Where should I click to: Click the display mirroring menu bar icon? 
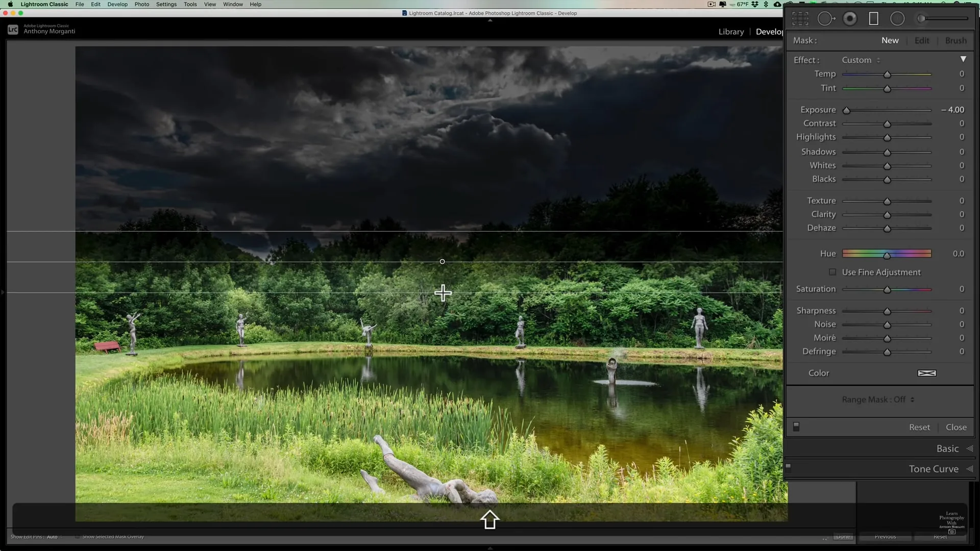click(x=723, y=4)
